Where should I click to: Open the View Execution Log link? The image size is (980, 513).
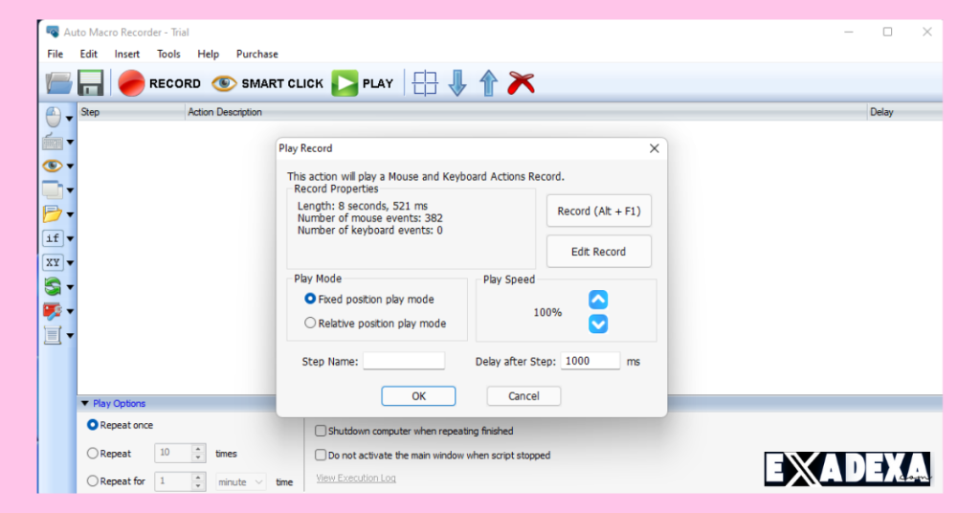pos(356,478)
